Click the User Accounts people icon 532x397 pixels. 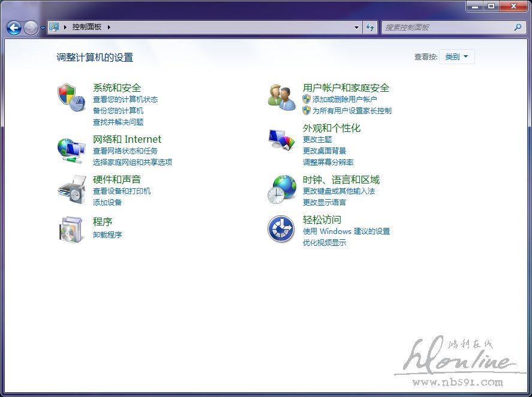point(281,97)
